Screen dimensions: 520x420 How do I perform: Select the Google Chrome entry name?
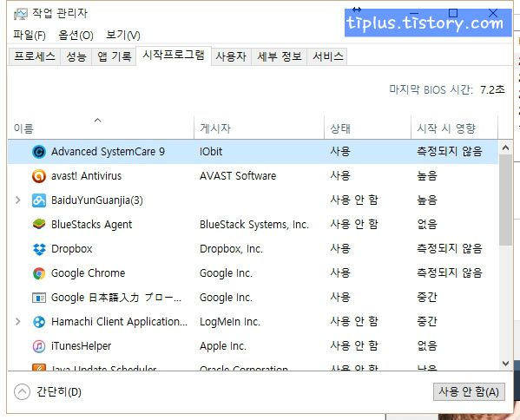(89, 273)
